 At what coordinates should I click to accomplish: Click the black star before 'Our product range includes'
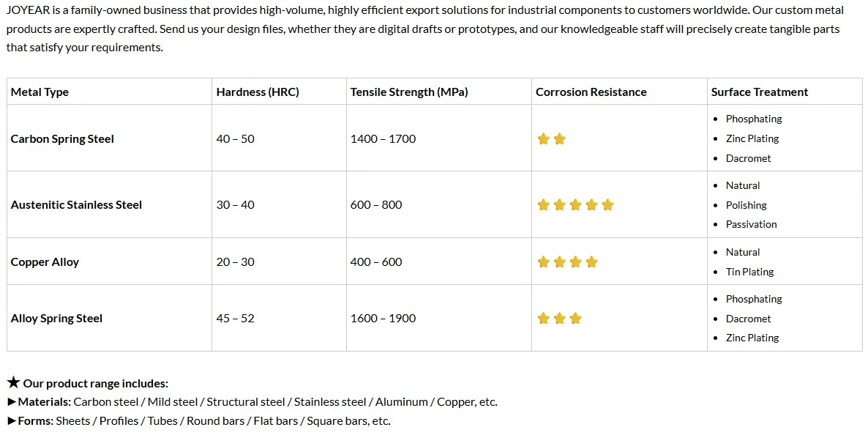(13, 382)
